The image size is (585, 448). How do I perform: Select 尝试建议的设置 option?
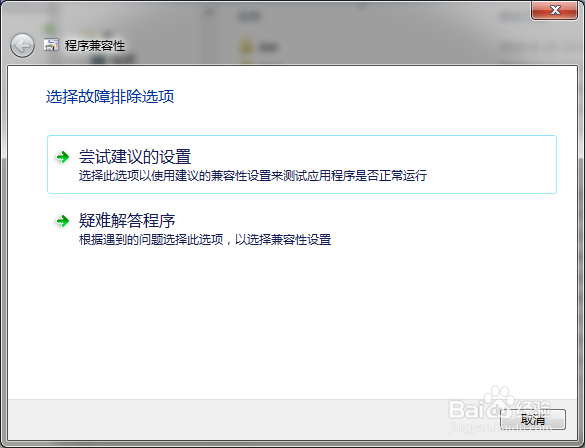(302, 165)
